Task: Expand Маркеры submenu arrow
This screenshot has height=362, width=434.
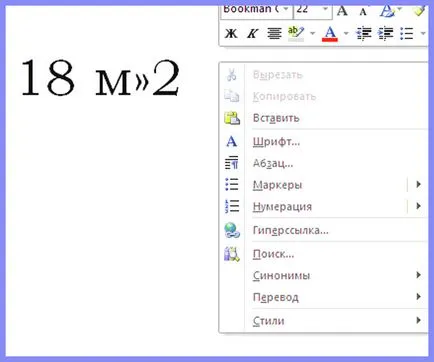Action: [419, 184]
